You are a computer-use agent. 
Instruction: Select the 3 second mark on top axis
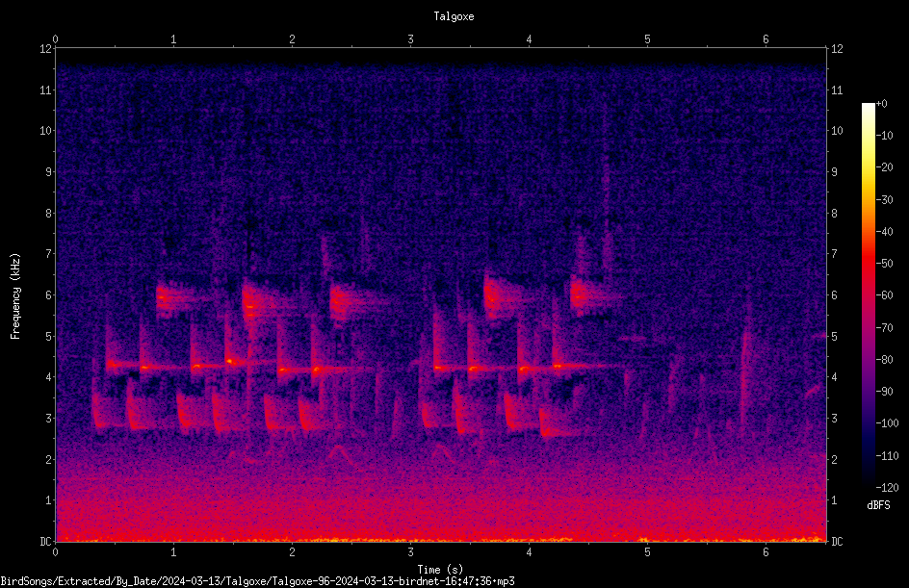tap(410, 39)
